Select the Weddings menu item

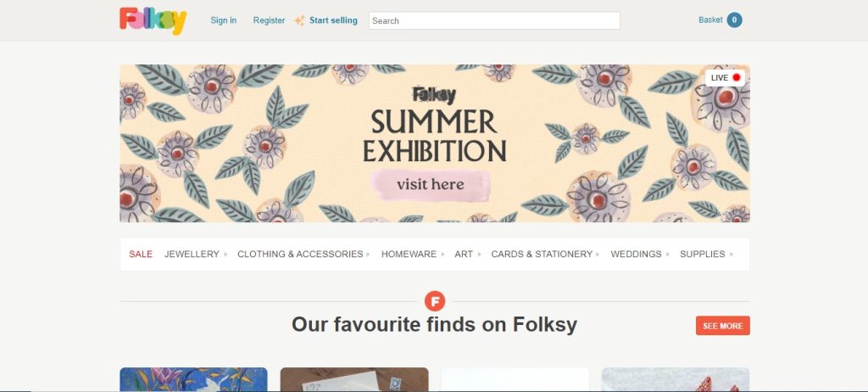point(636,254)
